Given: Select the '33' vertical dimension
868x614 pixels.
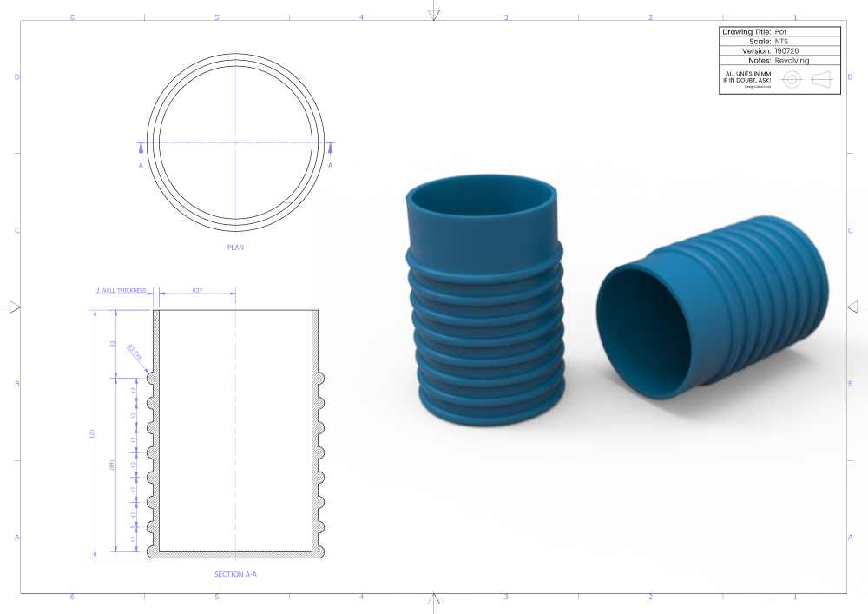Looking at the screenshot, I should point(112,344).
